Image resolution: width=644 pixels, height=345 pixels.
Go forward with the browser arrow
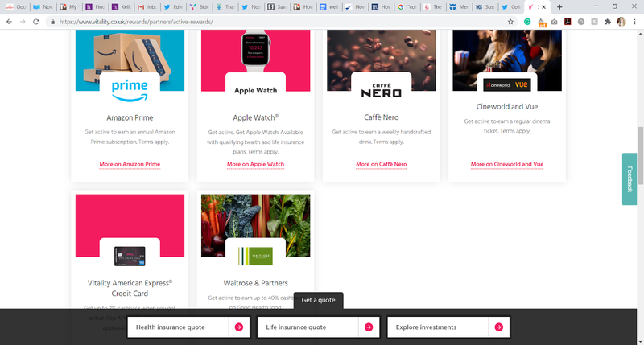point(23,22)
